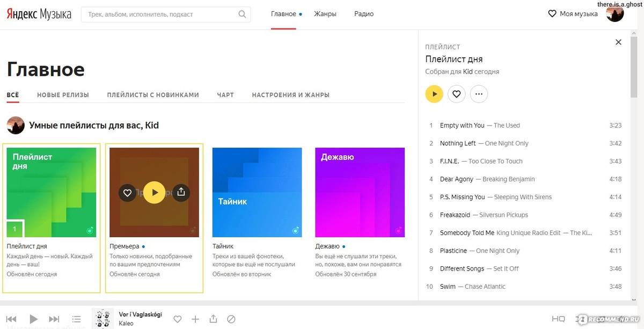Select track Different Songs

pyautogui.click(x=462, y=268)
